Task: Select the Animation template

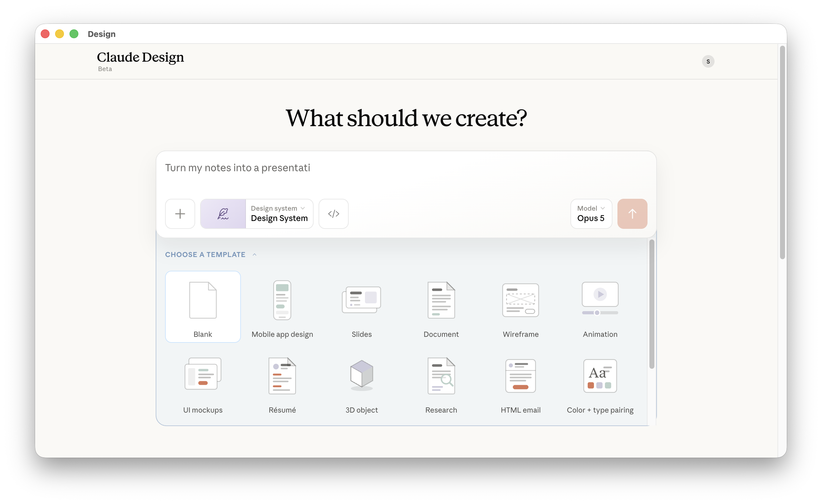Action: 600,307
